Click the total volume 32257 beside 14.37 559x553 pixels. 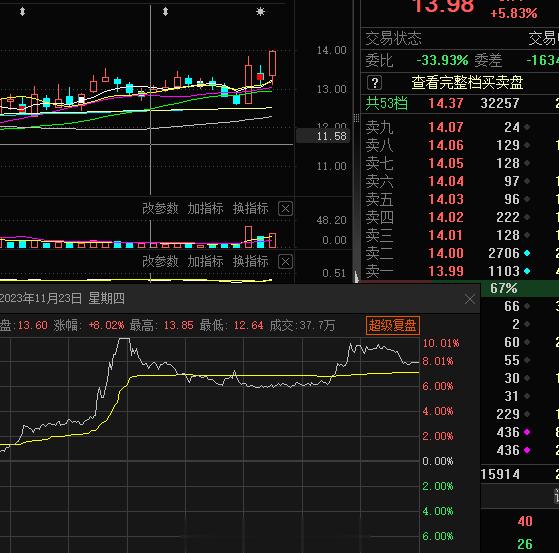[x=500, y=103]
